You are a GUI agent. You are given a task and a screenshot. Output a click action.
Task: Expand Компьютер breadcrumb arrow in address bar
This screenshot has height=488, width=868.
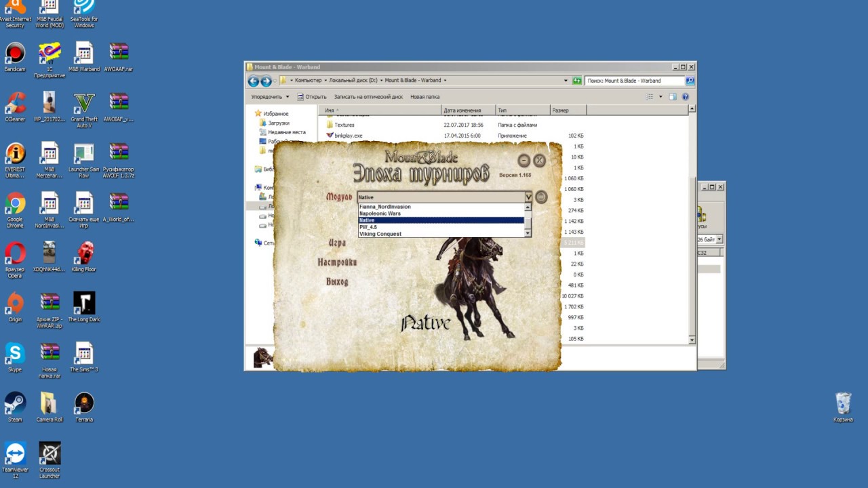click(325, 81)
